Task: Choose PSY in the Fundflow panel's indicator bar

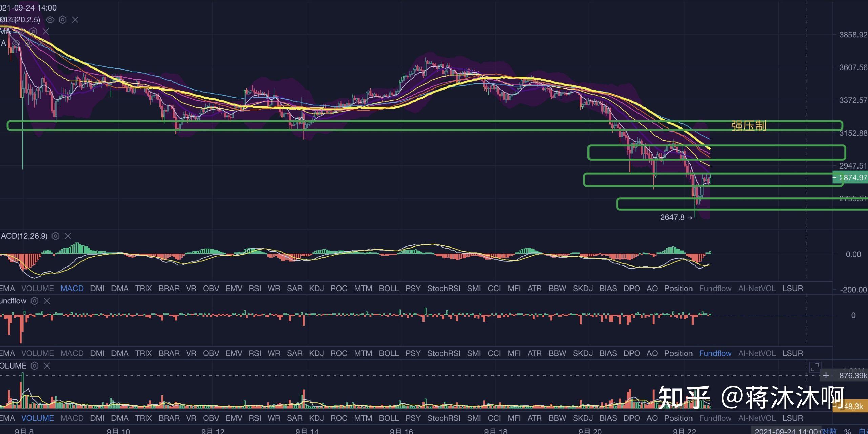Action: 413,353
